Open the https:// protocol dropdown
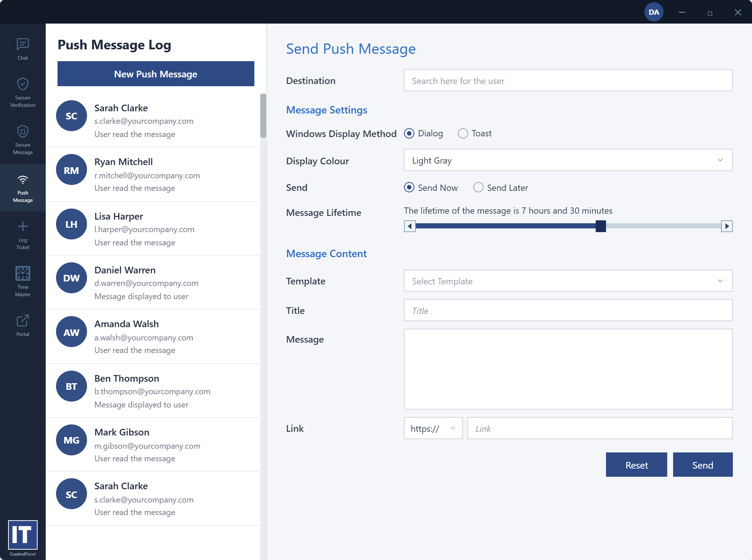Viewport: 752px width, 560px height. (433, 428)
